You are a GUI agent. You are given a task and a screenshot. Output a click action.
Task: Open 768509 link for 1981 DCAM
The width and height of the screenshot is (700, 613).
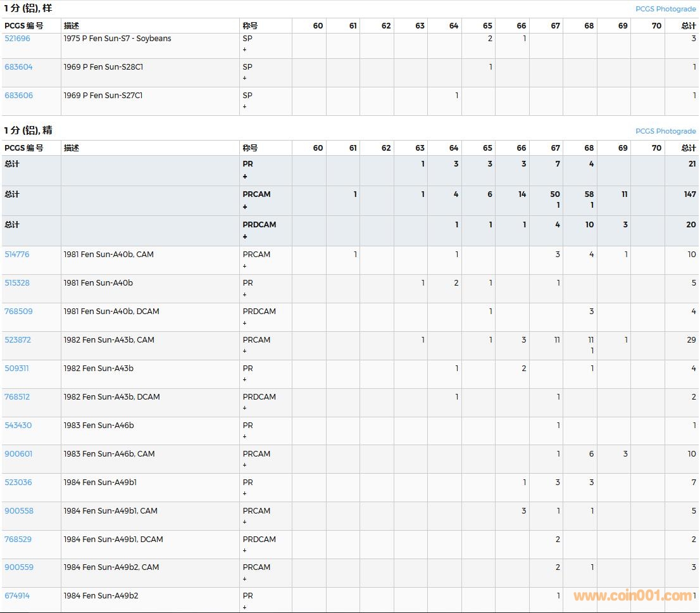click(18, 312)
